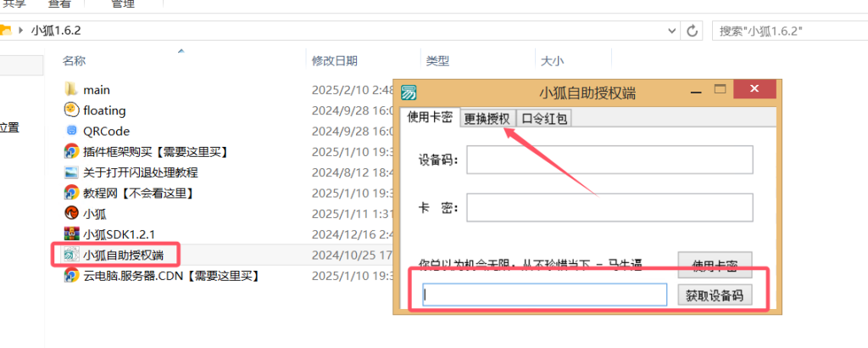Image resolution: width=868 pixels, height=348 pixels.
Task: Click the search box for 小狐1.6.2
Action: [790, 31]
